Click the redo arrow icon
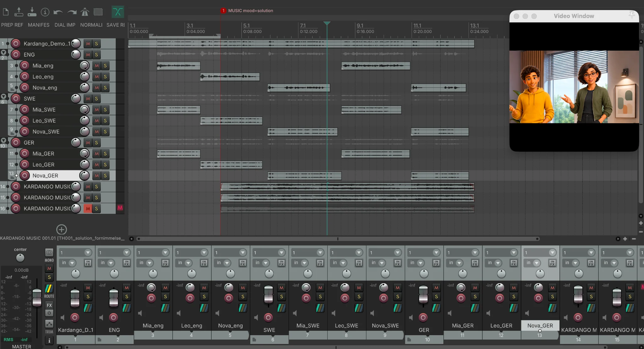 [x=72, y=12]
